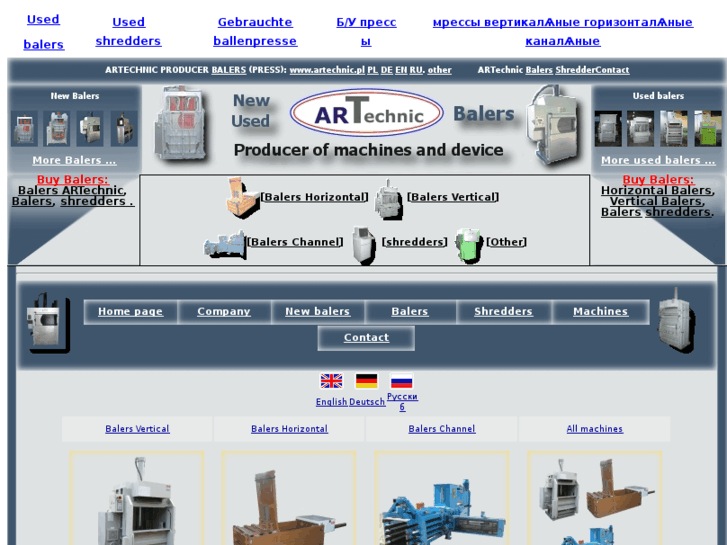Click right red Buy Balers: link
Image resolution: width=727 pixels, height=545 pixels.
coord(658,180)
